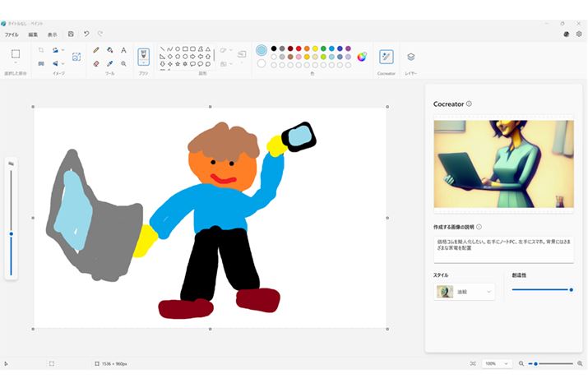Viewport: 588px width, 392px height.
Task: Activate the Magnifier tool
Action: [x=123, y=63]
